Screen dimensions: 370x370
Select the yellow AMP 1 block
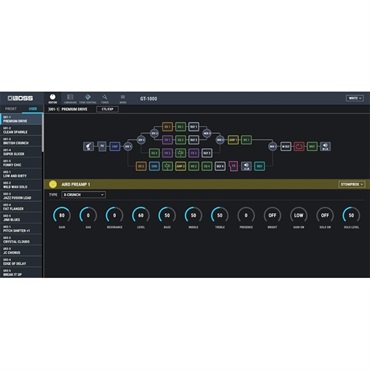(233, 140)
